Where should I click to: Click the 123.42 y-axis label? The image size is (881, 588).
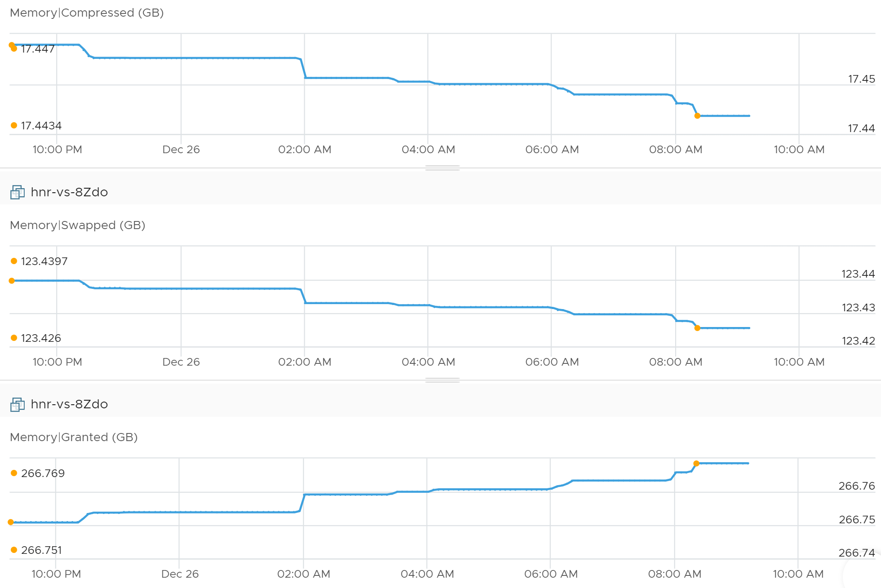(858, 341)
